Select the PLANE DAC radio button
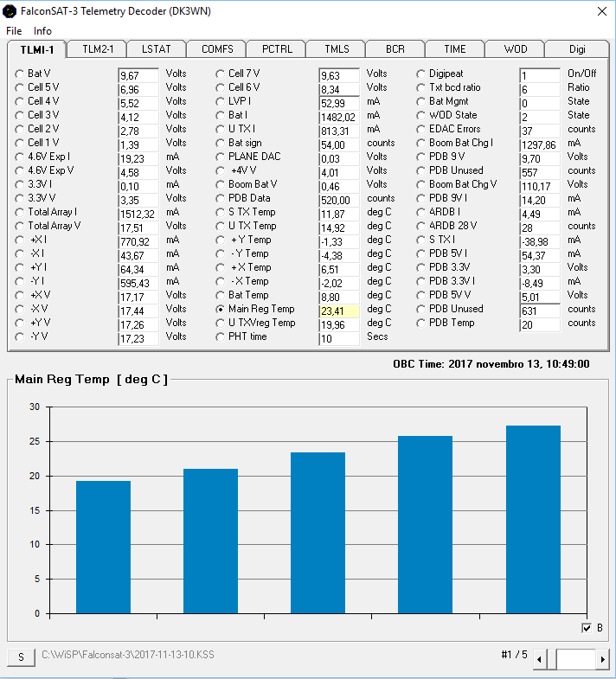Screen dimensions: 616x679 click(220, 157)
